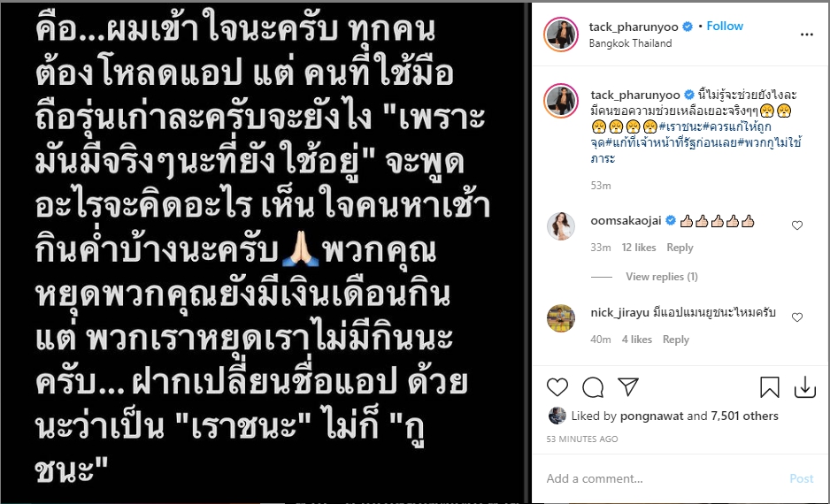Screen dimensions: 830x504
Task: Click the Post comment button
Action: pos(801,478)
